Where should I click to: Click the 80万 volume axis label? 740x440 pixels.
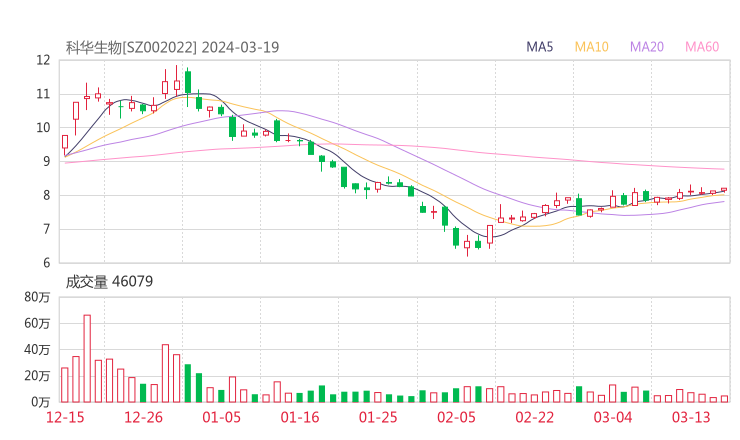(37, 297)
